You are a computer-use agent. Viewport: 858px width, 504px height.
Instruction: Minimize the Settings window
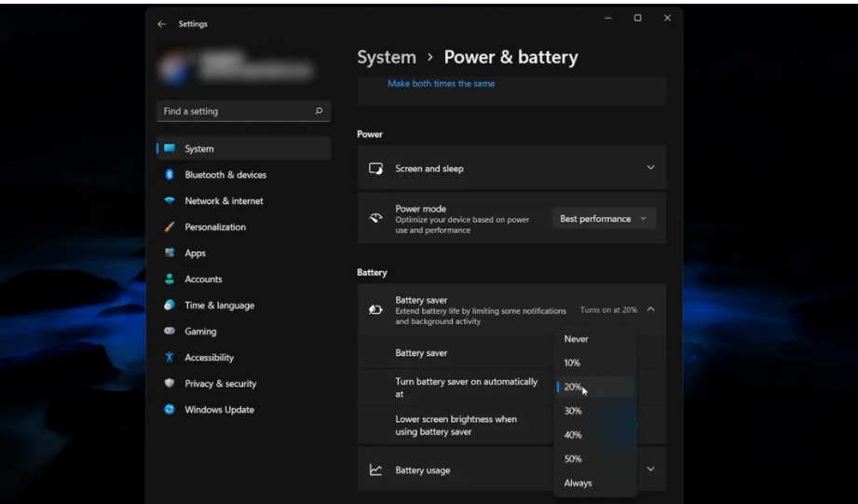point(608,18)
